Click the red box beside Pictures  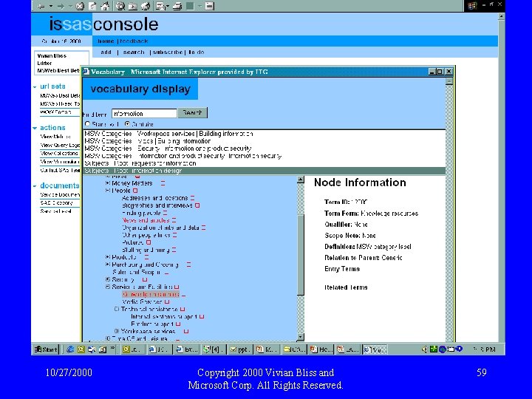click(149, 242)
